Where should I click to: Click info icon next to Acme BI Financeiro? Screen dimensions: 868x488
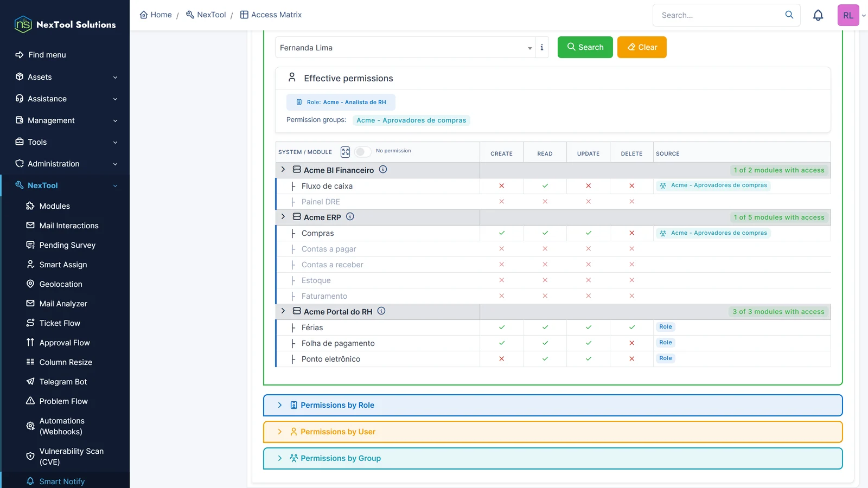click(383, 169)
